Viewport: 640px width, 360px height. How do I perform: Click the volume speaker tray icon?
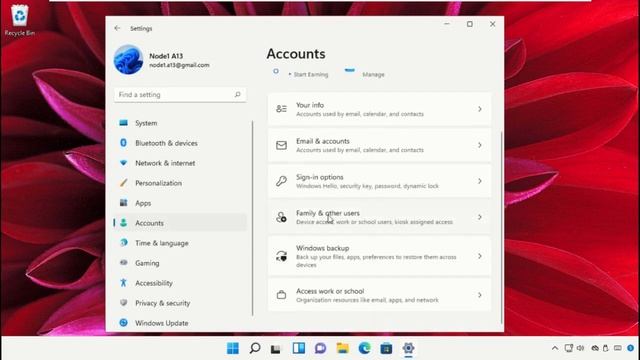tap(580, 348)
